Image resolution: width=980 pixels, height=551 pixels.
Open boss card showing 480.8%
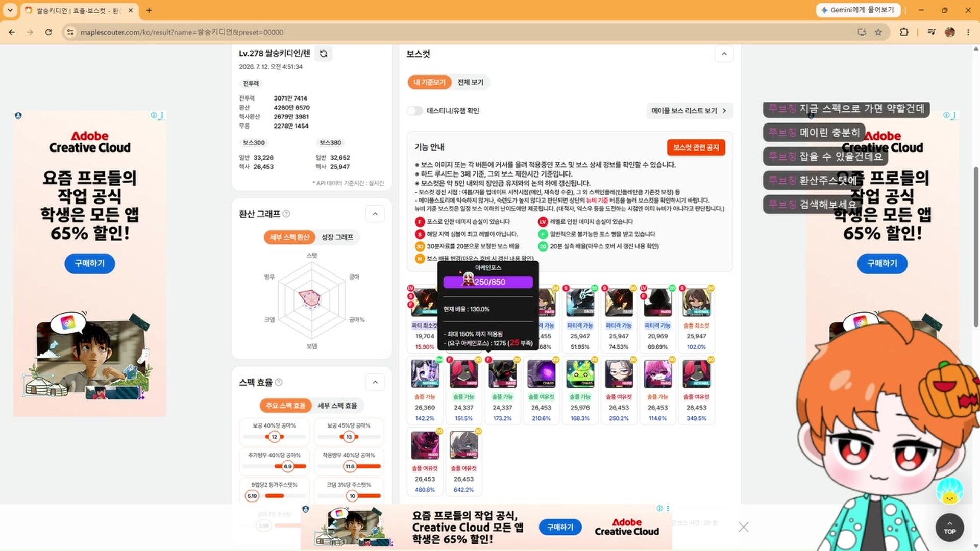(x=425, y=461)
